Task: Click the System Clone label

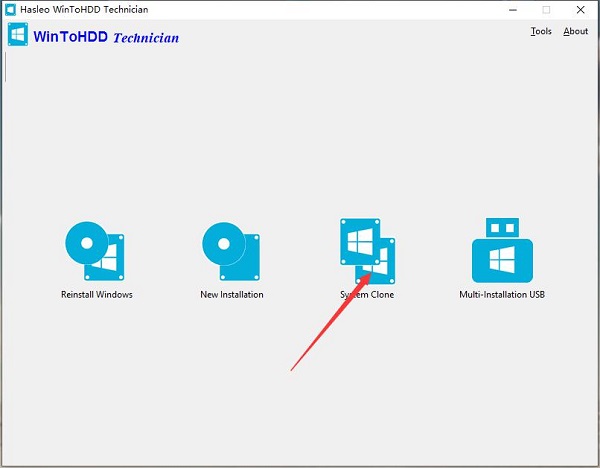Action: 367,295
